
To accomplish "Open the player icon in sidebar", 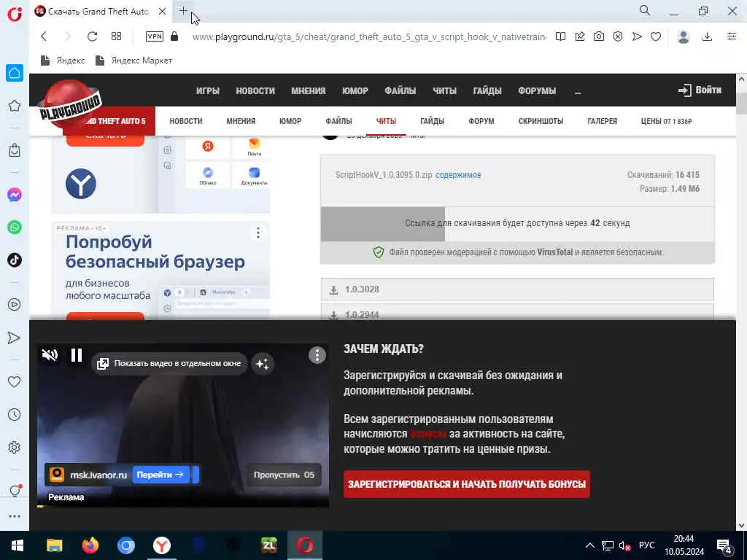I will 15,304.
